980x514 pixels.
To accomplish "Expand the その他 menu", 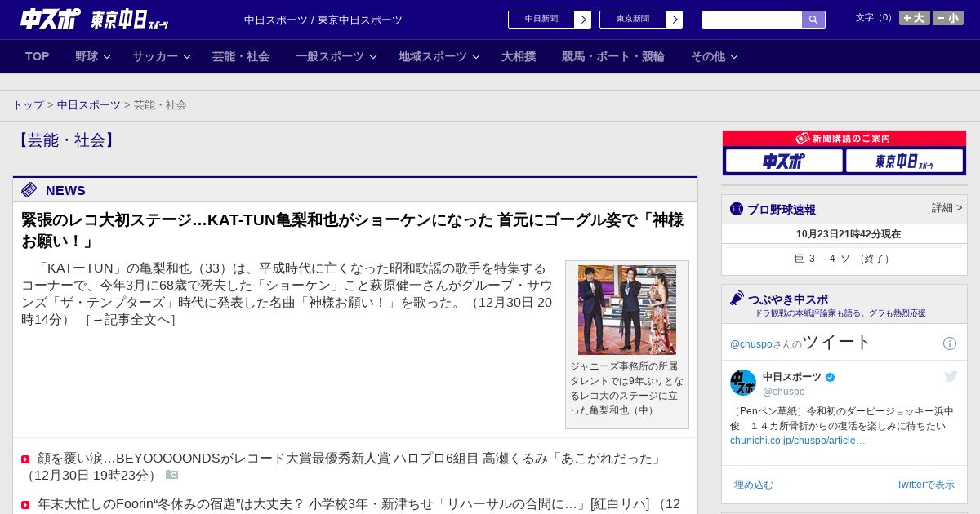I will [715, 56].
